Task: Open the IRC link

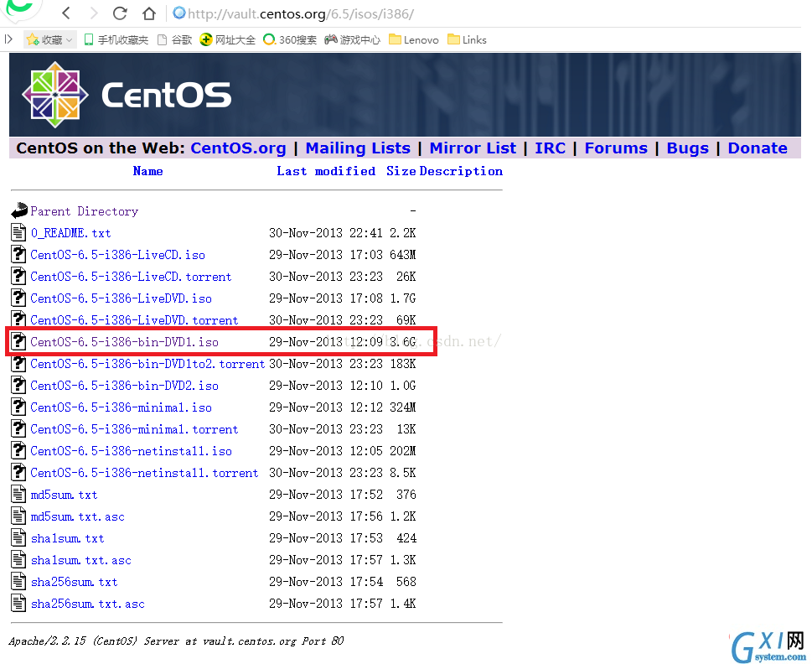Action: [x=550, y=148]
